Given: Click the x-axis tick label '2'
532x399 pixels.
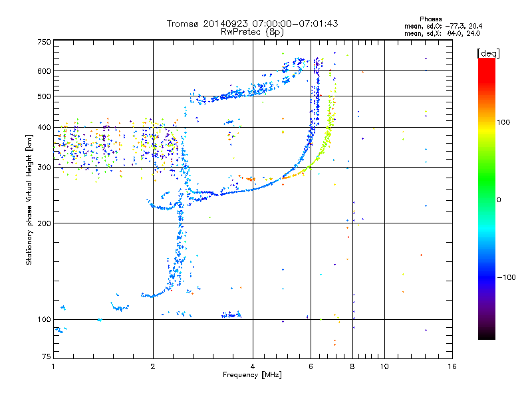Looking at the screenshot, I should coord(153,366).
